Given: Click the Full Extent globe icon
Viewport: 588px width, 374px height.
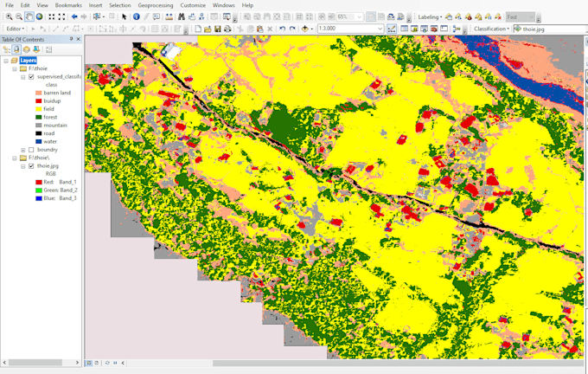Looking at the screenshot, I should [x=40, y=16].
